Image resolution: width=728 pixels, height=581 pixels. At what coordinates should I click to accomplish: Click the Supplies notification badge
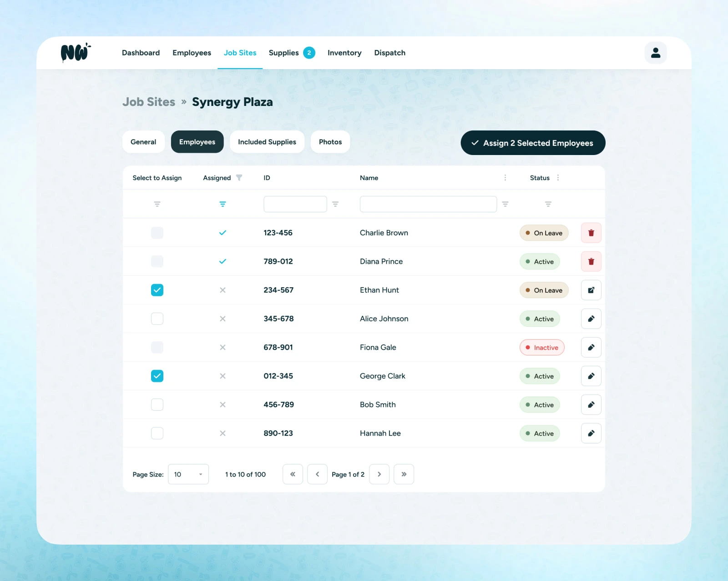point(309,53)
